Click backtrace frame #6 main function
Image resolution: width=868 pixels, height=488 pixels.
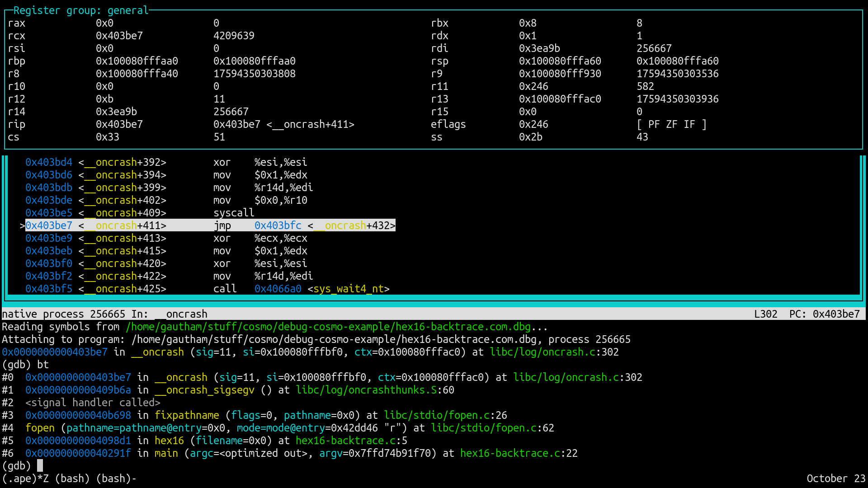click(x=166, y=453)
